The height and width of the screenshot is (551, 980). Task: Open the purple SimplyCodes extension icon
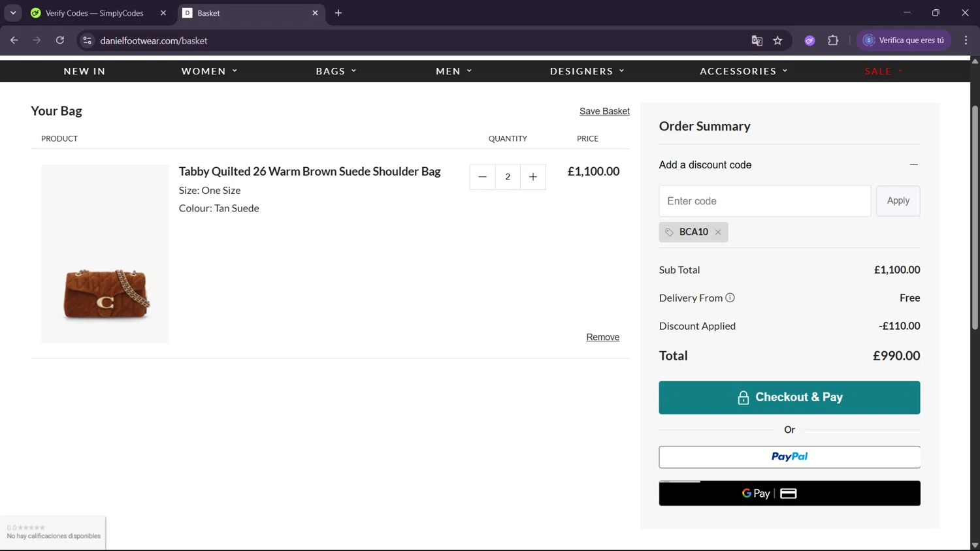tap(809, 40)
